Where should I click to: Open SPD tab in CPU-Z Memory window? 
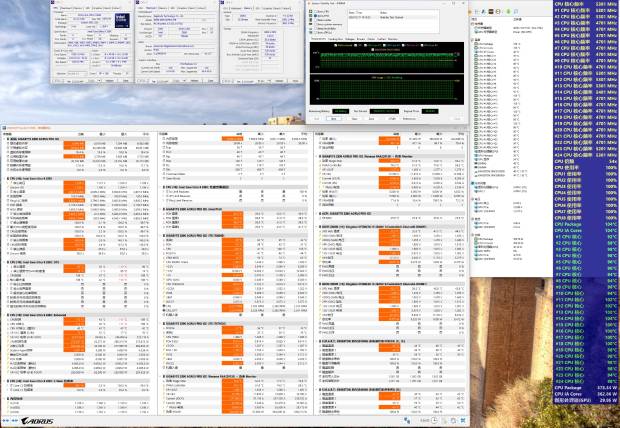257,8
